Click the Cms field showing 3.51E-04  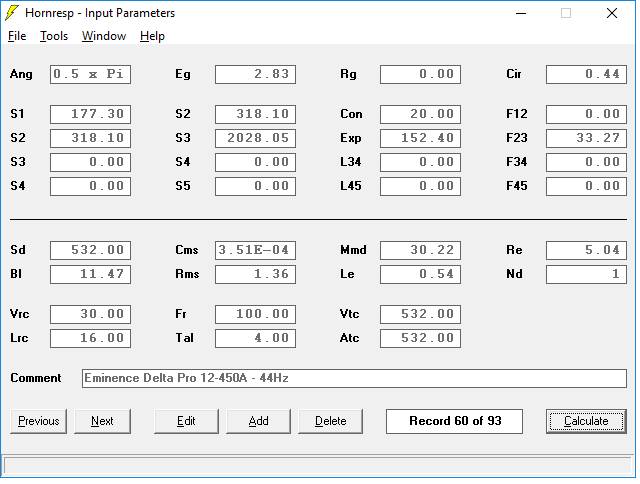(255, 250)
